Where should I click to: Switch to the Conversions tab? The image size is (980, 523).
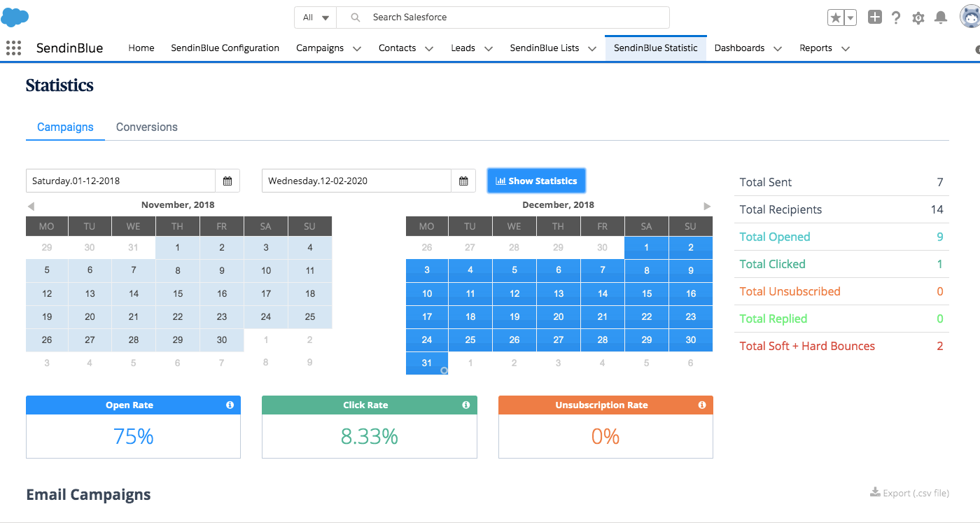point(146,127)
